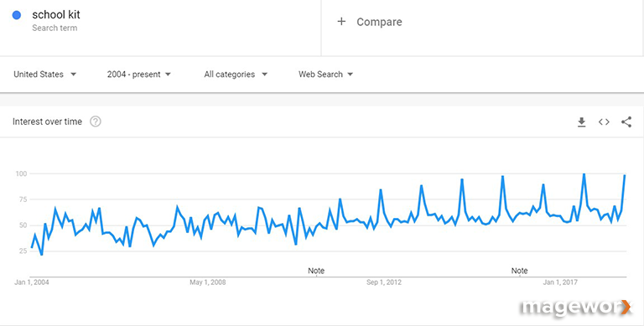Click the Sep 1, 2012 axis label
The height and width of the screenshot is (326, 644).
384,282
